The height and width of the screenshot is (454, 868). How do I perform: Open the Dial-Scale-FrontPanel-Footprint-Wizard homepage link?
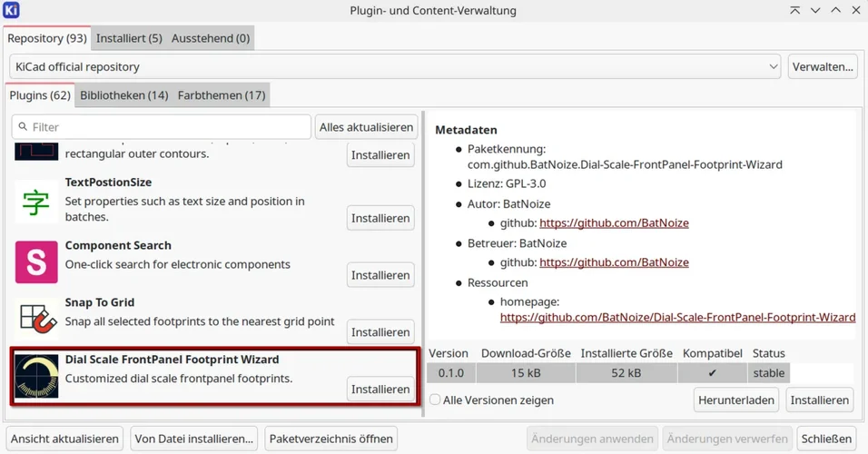click(677, 317)
